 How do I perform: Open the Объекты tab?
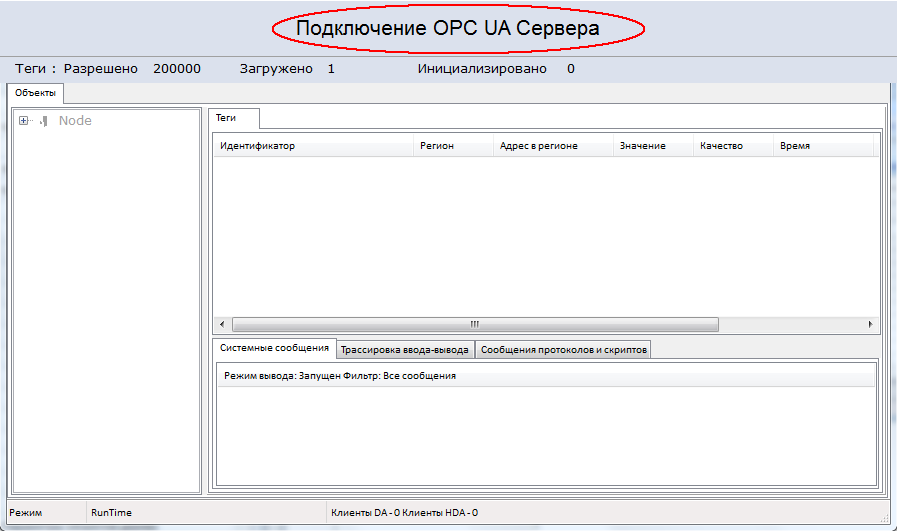pyautogui.click(x=35, y=93)
